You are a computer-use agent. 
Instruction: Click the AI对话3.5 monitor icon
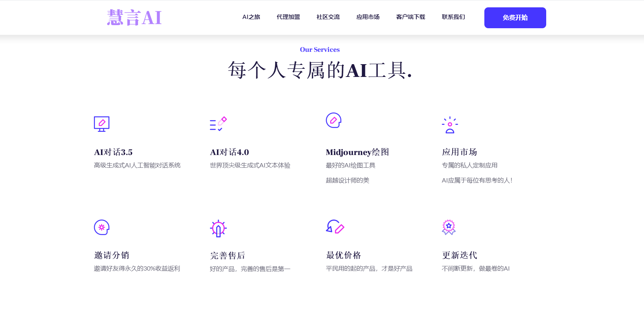[102, 124]
